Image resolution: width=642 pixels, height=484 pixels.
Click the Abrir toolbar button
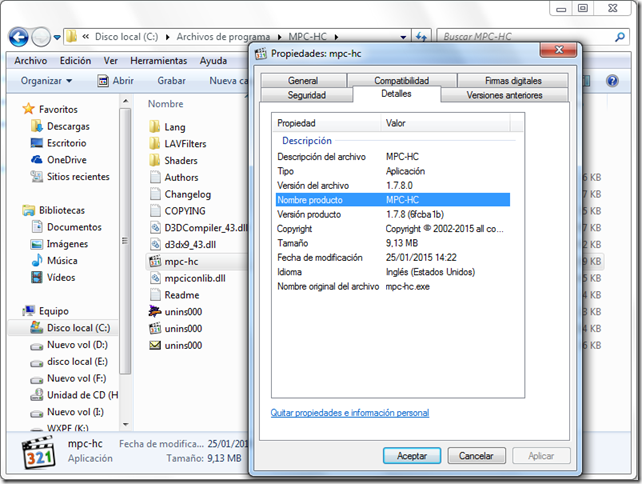click(x=116, y=81)
